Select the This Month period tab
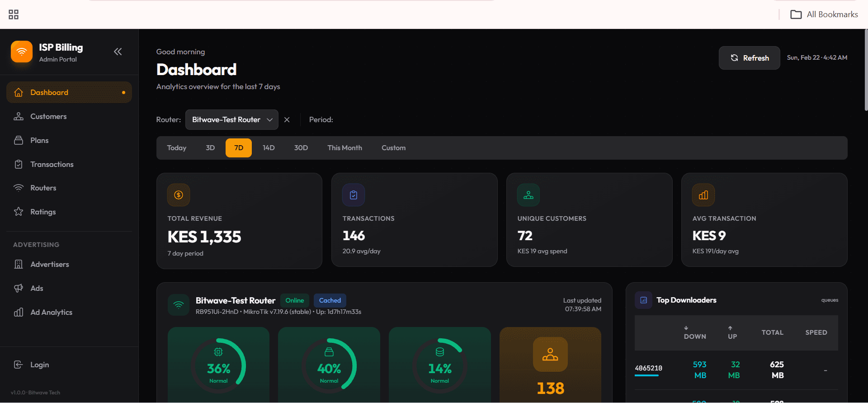 [x=345, y=148]
